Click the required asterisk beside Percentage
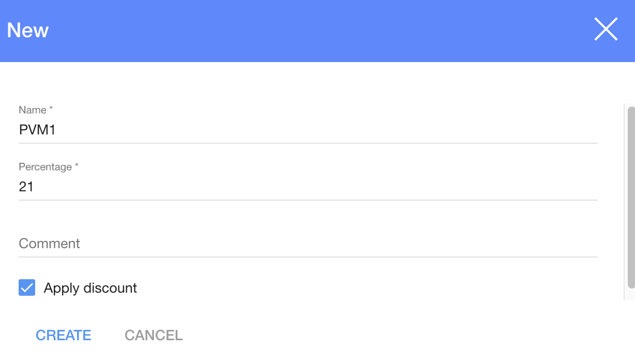Image resolution: width=635 pixels, height=364 pixels. point(77,166)
